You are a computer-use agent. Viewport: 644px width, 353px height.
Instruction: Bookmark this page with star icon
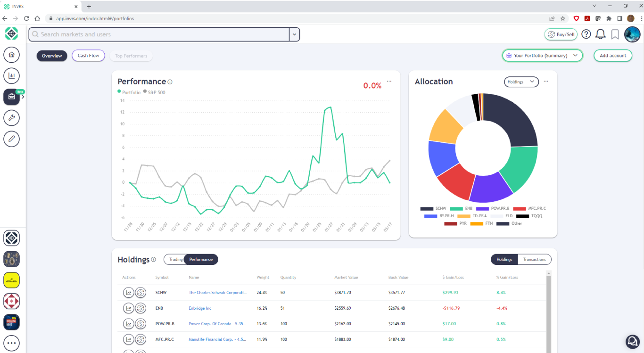pyautogui.click(x=563, y=19)
